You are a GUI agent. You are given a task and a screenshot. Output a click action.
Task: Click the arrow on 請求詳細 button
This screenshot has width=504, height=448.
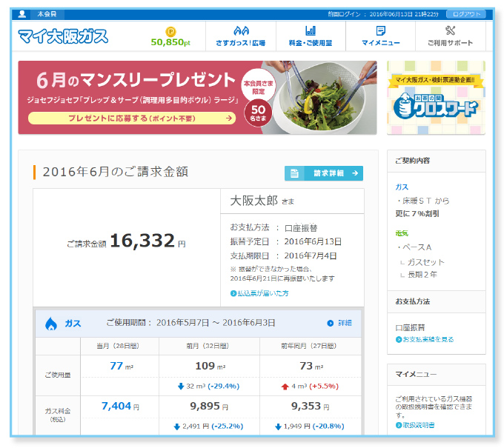point(355,173)
